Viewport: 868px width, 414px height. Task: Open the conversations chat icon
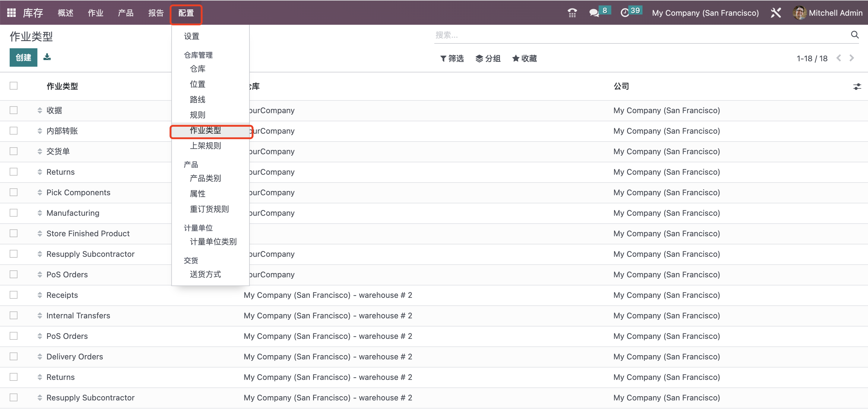[x=594, y=13]
